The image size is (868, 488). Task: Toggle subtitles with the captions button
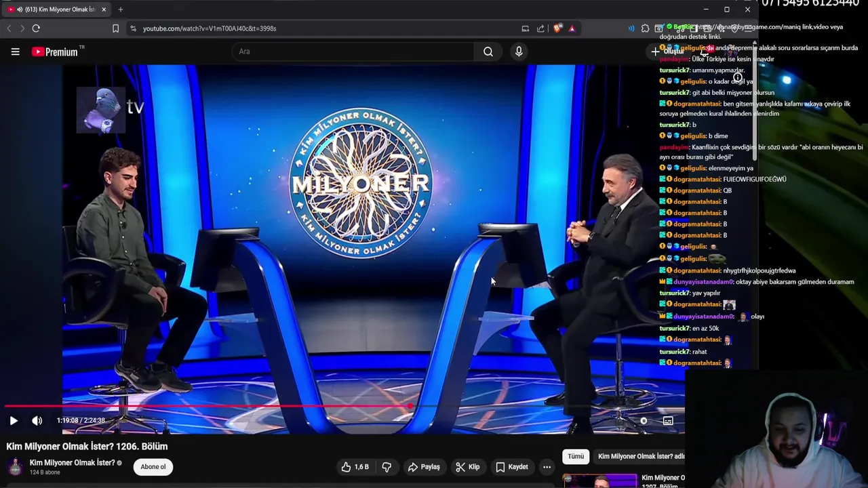click(x=668, y=421)
